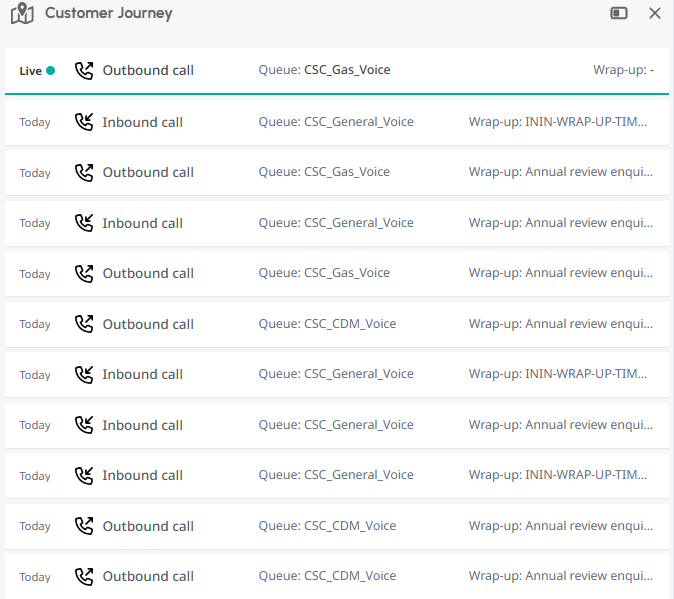The width and height of the screenshot is (674, 599).
Task: Click second-from-top Inbound call phone icon
Action: (x=84, y=223)
